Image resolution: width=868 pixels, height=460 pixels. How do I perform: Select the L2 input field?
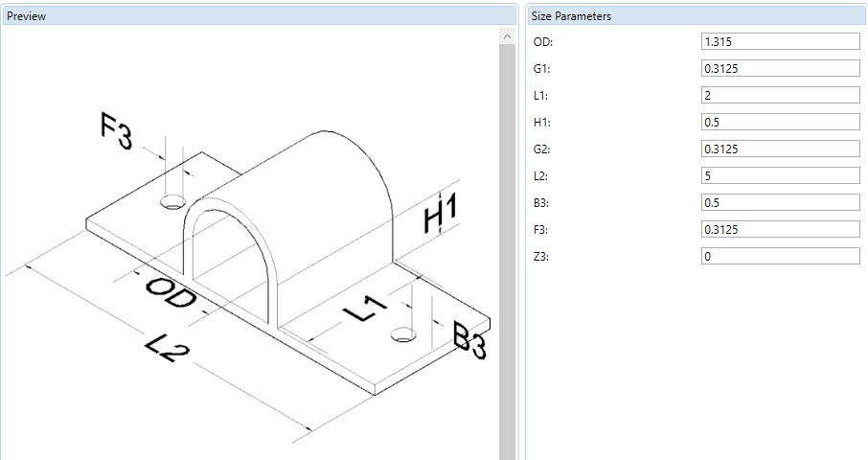(x=780, y=176)
